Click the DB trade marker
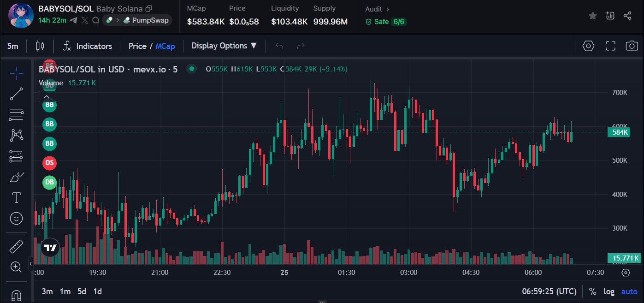 [x=49, y=182]
